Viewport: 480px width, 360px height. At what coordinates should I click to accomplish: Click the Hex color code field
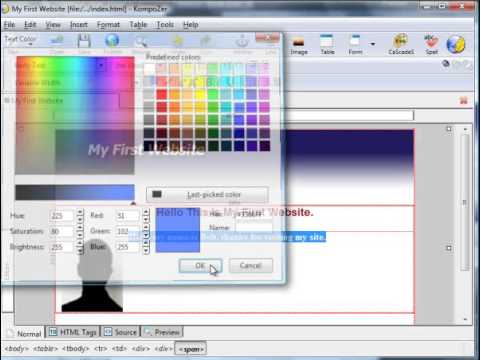click(254, 214)
